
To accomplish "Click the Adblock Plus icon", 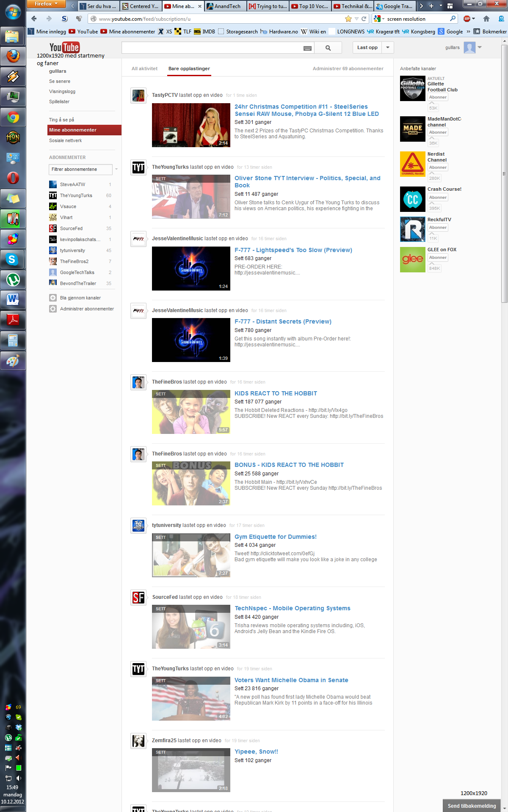I will pyautogui.click(x=467, y=19).
